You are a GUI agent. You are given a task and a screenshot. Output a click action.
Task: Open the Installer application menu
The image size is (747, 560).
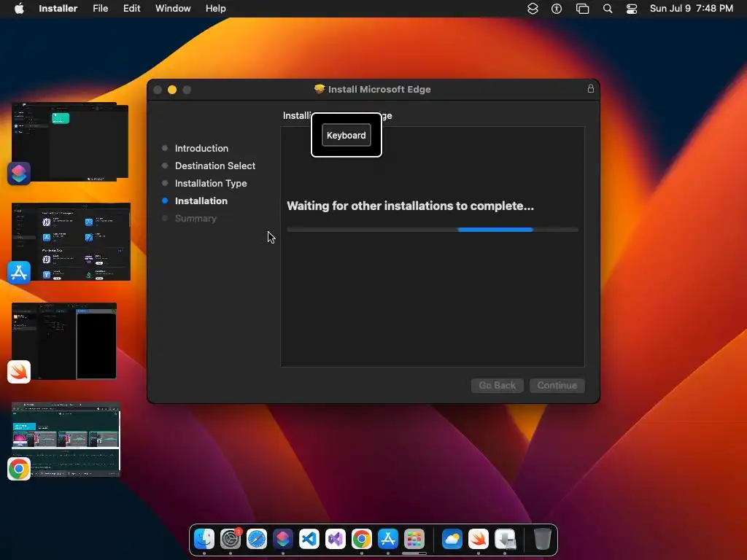[x=58, y=8]
